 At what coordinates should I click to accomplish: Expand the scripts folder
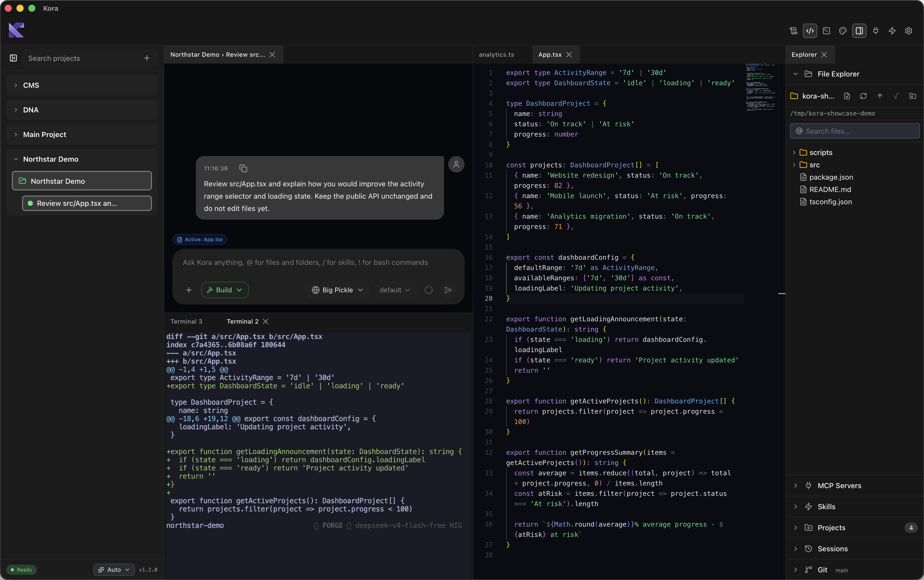tap(855, 152)
